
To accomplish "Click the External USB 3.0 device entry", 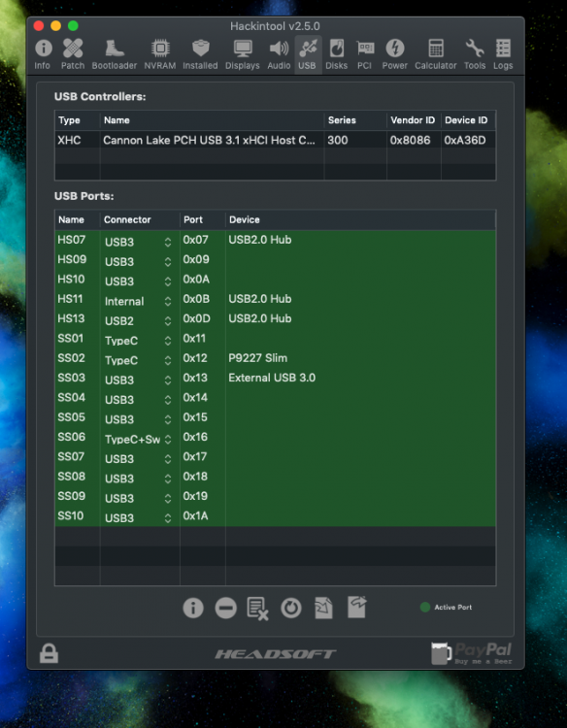I will point(272,378).
